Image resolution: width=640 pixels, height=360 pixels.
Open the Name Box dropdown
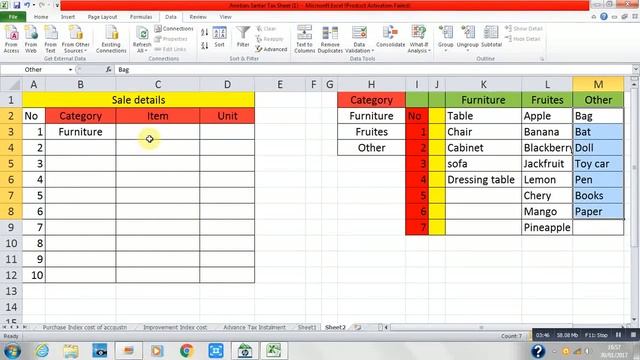pos(70,70)
